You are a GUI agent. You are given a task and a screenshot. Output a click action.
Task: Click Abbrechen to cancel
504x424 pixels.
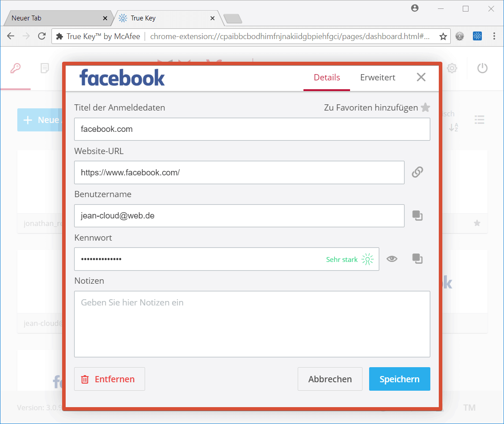(330, 379)
